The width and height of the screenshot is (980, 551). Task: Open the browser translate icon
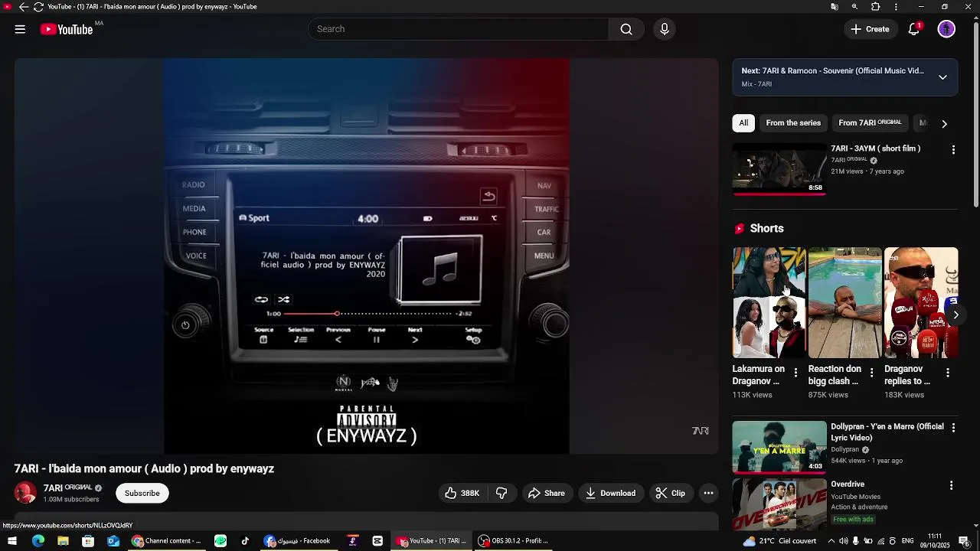pyautogui.click(x=835, y=7)
